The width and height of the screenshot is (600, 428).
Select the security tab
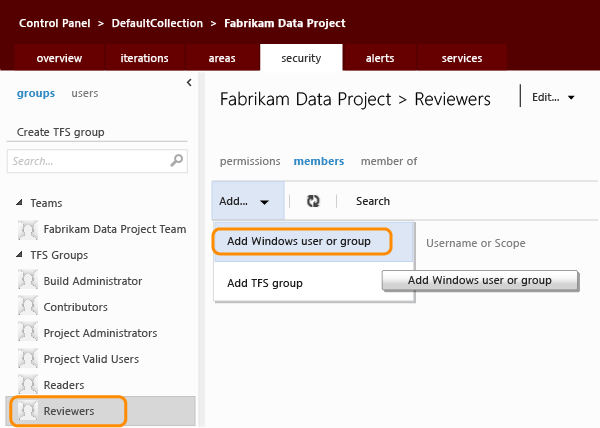point(301,58)
